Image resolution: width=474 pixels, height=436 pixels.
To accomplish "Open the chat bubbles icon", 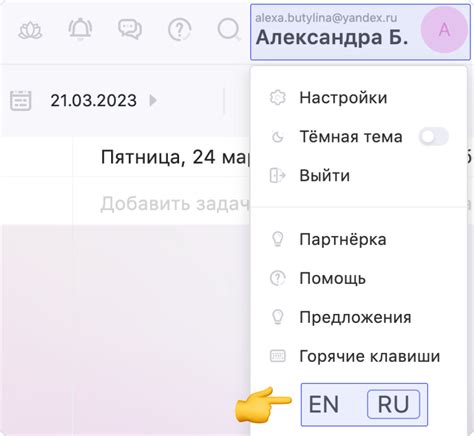I will coord(130,29).
